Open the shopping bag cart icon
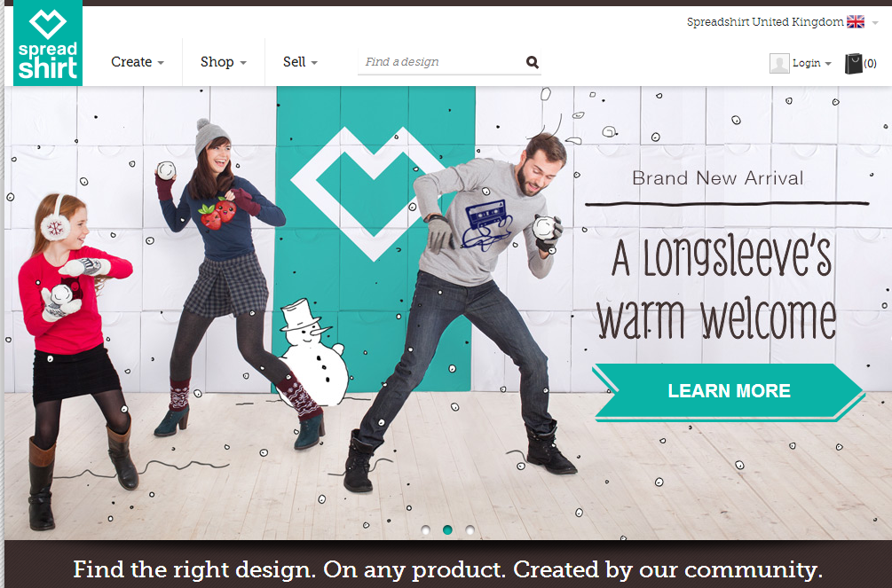Screen dimensions: 892x588 pos(853,63)
